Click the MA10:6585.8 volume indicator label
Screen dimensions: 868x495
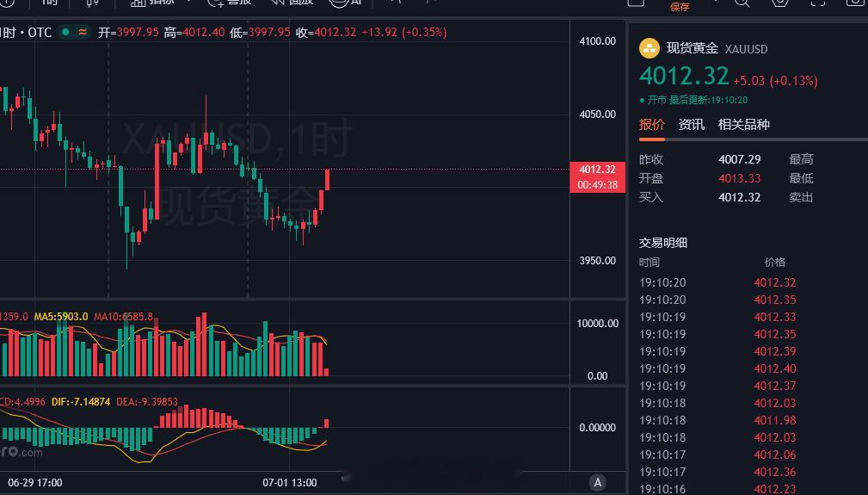(x=123, y=317)
